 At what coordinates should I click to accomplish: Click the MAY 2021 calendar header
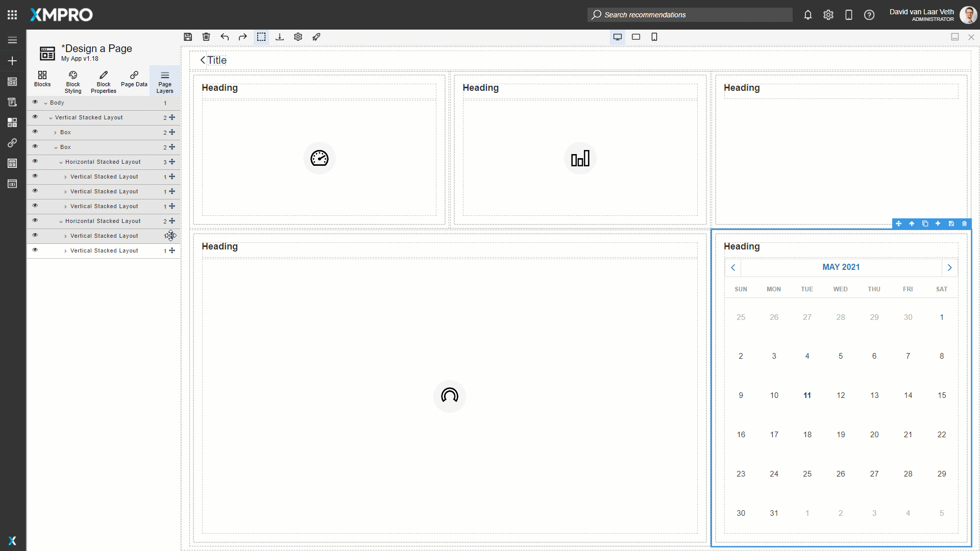tap(841, 267)
